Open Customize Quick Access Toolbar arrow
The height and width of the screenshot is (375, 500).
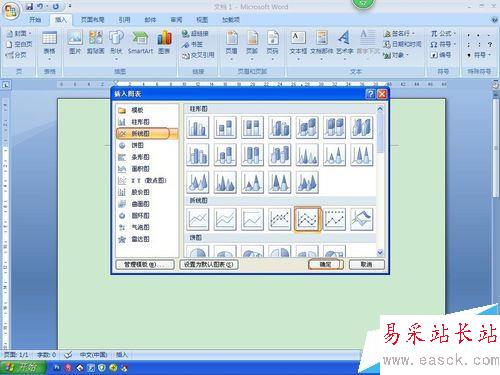(x=70, y=6)
